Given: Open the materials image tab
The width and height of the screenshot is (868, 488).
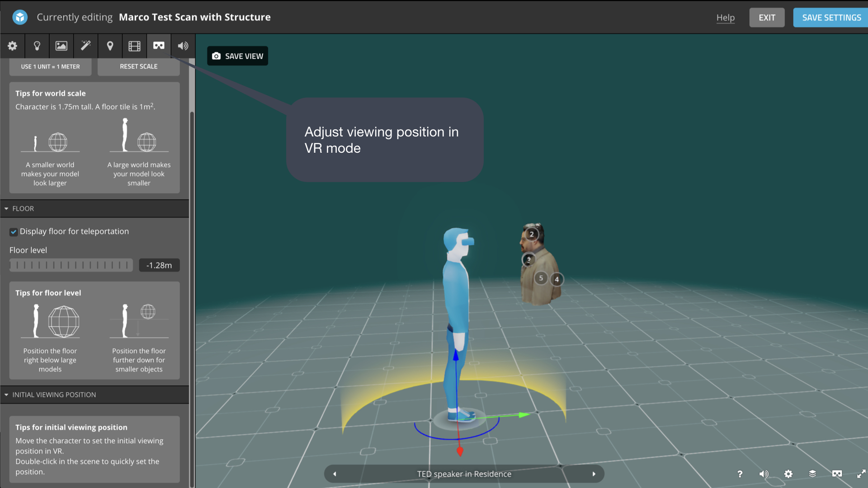Looking at the screenshot, I should pyautogui.click(x=61, y=46).
